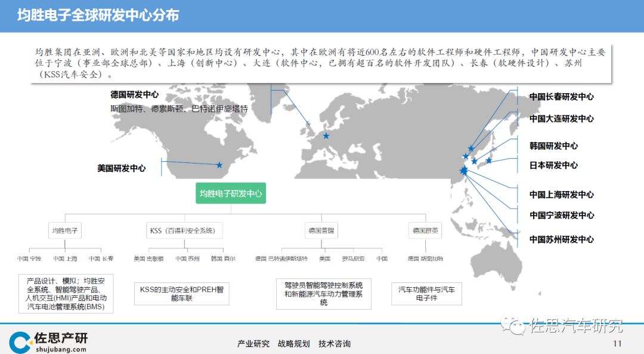This screenshot has width=644, height=354.
Task: Click the 中国 上海 leaf node
Action: [x=65, y=258]
